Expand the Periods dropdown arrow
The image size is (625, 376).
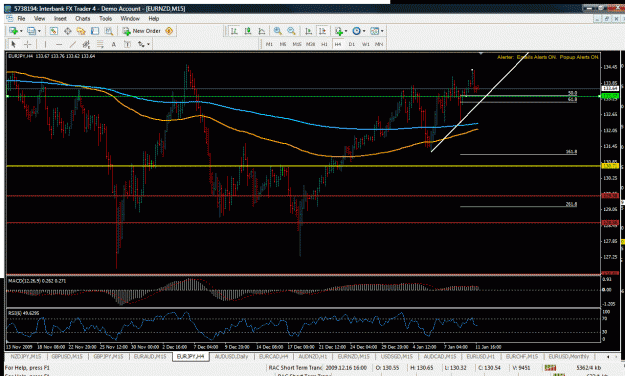click(x=364, y=31)
